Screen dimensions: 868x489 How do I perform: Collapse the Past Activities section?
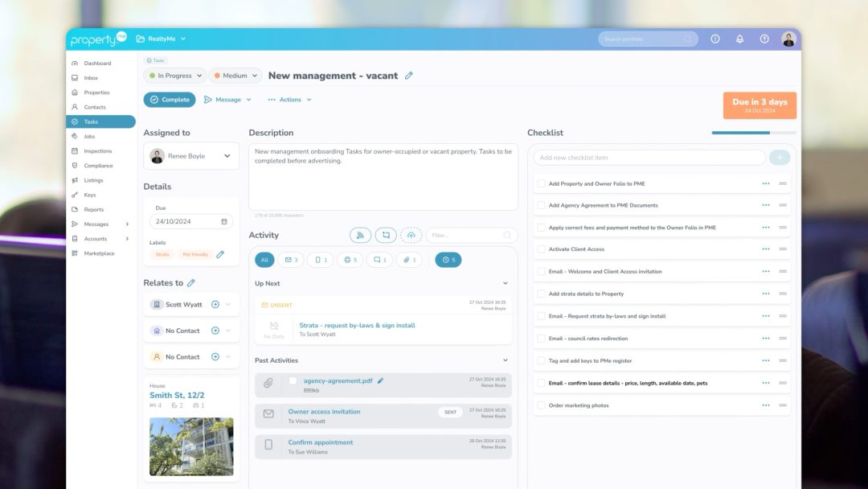click(x=505, y=360)
